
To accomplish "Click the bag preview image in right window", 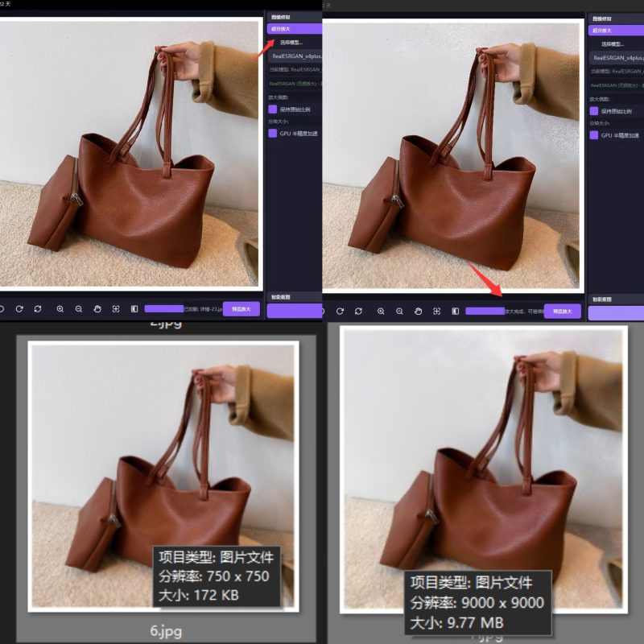I will point(453,155).
